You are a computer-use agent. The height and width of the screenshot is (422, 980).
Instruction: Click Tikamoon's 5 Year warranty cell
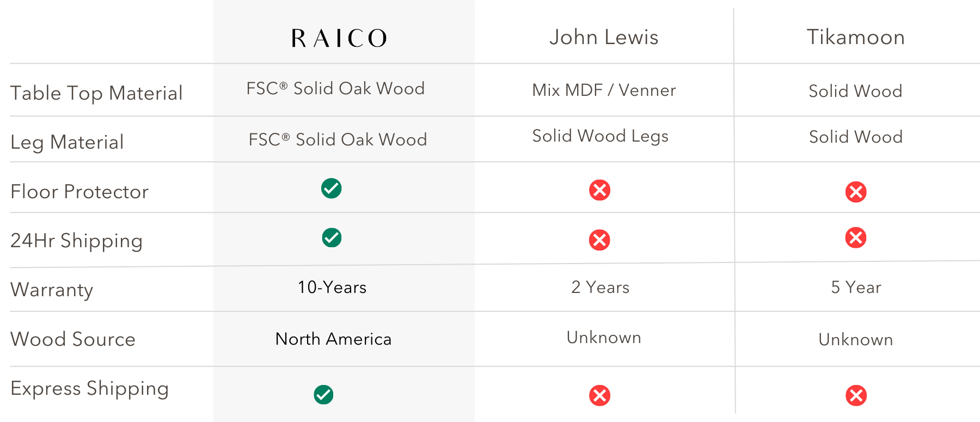856,287
